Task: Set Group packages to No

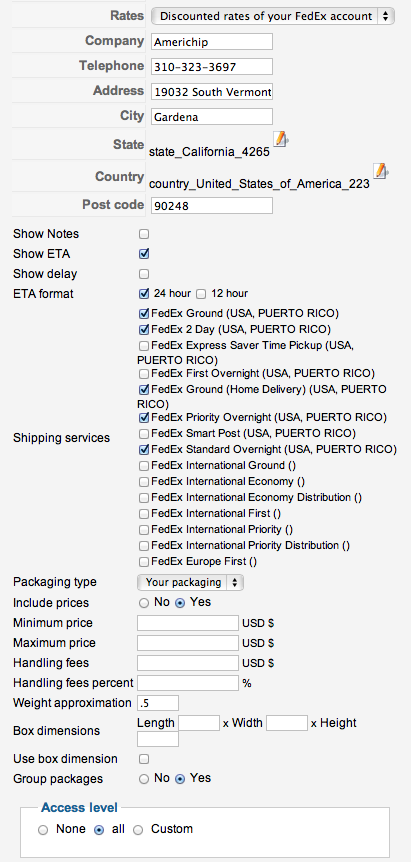Action: click(x=144, y=779)
